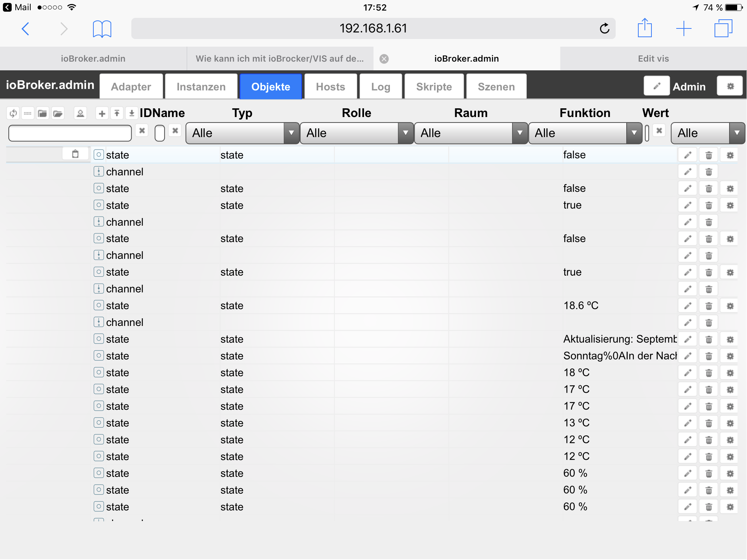Click the Admin edit pencil button

coord(656,86)
